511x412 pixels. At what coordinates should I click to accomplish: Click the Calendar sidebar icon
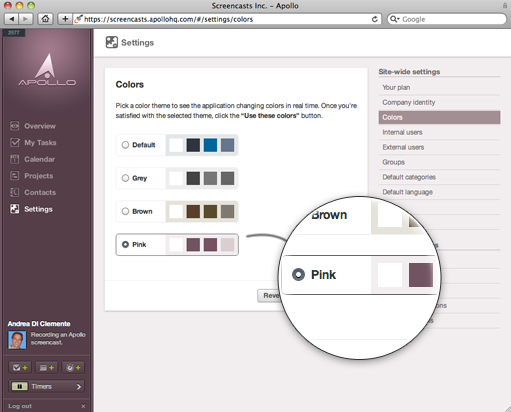tap(14, 159)
